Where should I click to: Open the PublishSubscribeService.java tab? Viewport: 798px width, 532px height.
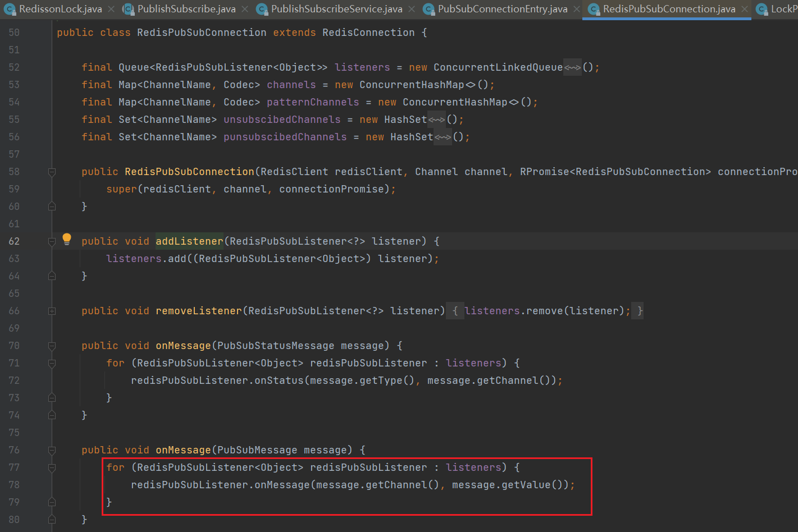point(336,9)
